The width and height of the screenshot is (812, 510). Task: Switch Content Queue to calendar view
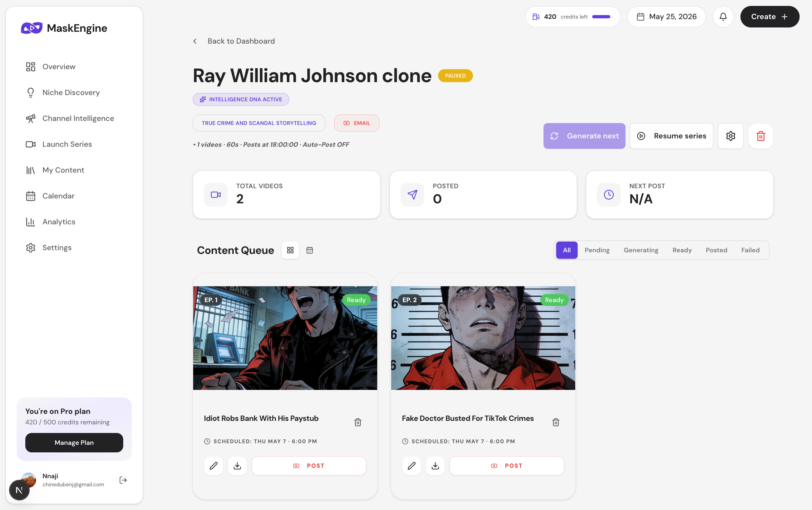tap(310, 250)
